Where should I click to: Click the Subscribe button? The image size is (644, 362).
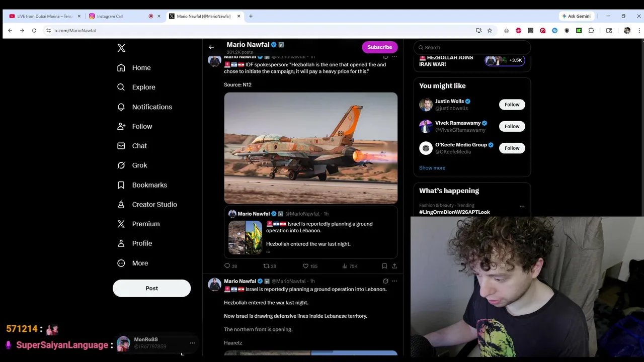pyautogui.click(x=379, y=47)
